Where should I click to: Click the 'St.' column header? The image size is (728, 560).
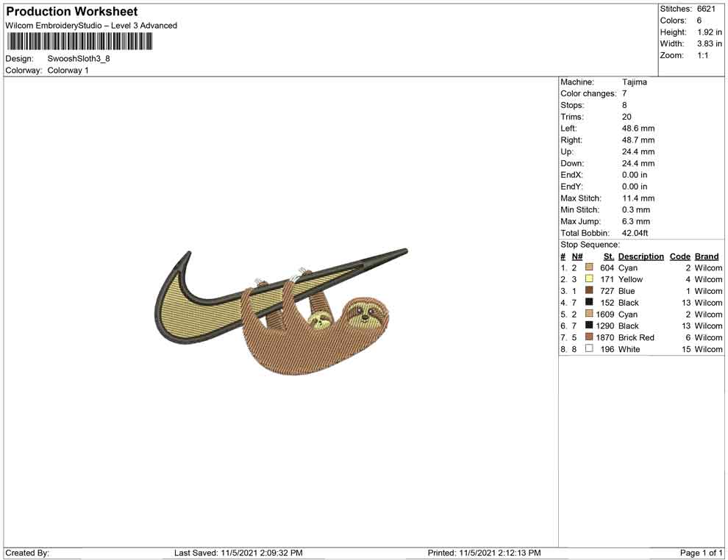click(x=609, y=256)
